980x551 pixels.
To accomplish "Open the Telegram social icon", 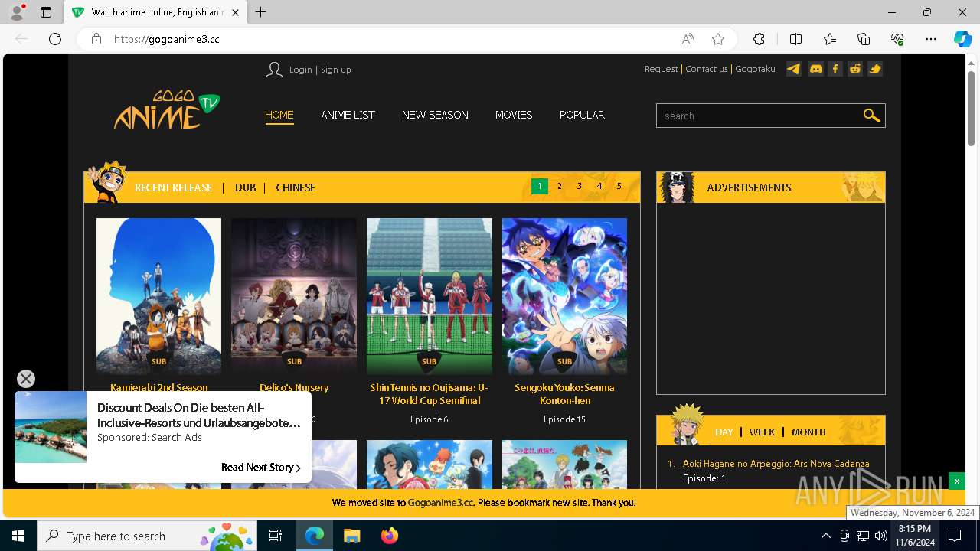I will [794, 69].
